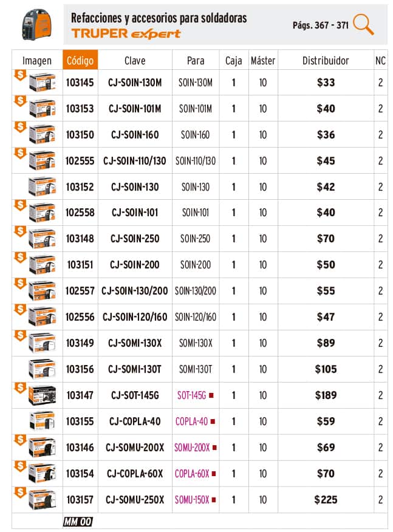
Task: Click the TRUPER expert brand logo
Action: [x=126, y=33]
